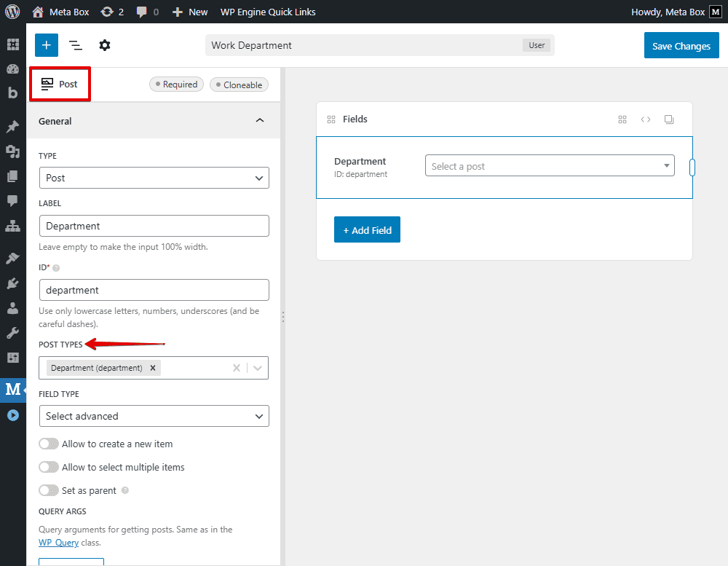This screenshot has height=566, width=728.
Task: Remove the Department (department) post type tag
Action: click(153, 368)
